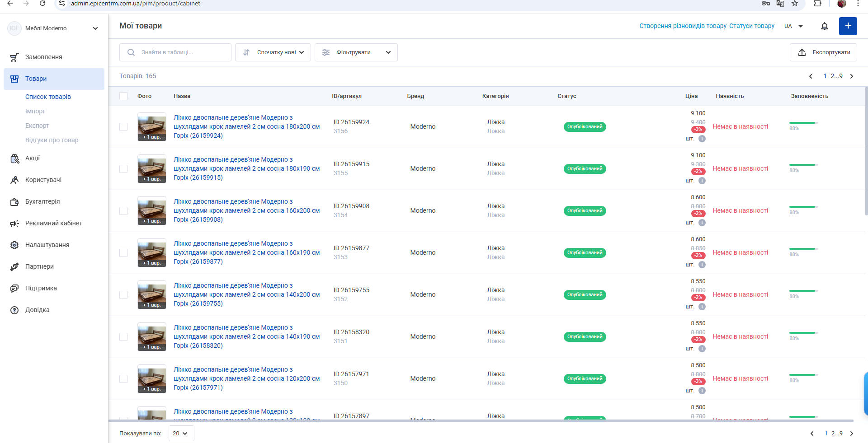Viewport: 868px width, 443px height.
Task: Click the fill progress bar of first product
Action: click(x=804, y=123)
